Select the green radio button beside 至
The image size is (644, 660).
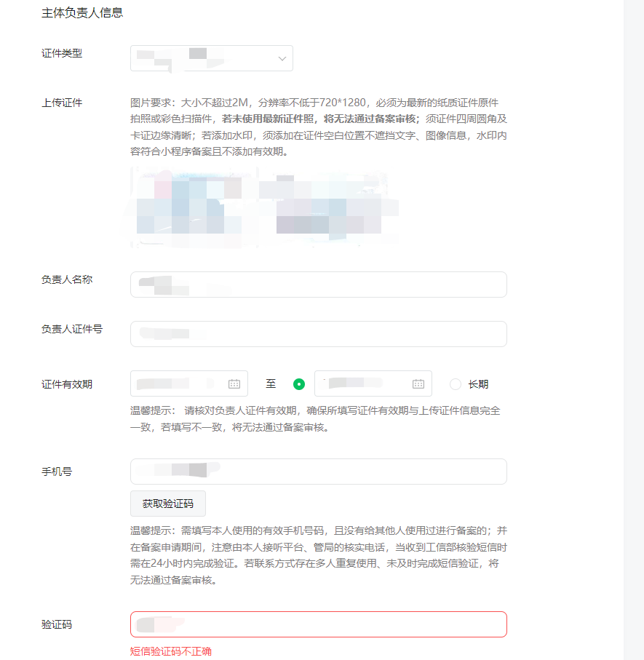298,383
